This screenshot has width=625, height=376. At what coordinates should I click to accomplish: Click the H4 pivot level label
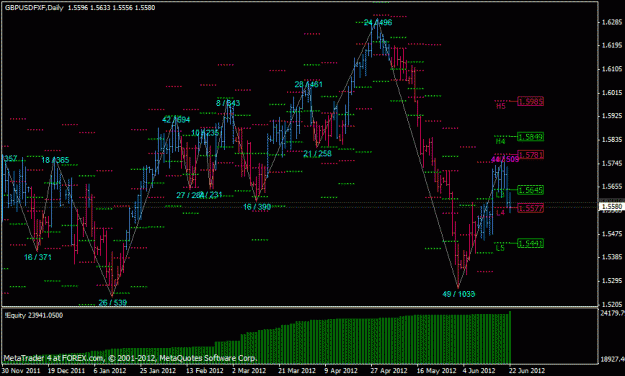pos(500,141)
